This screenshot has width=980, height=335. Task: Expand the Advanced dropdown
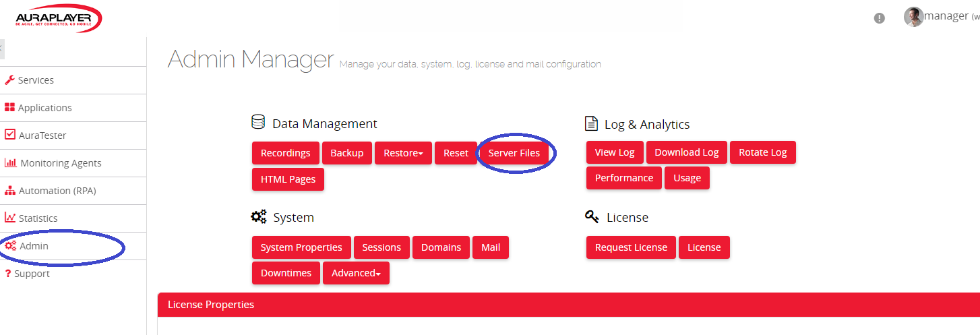(357, 273)
